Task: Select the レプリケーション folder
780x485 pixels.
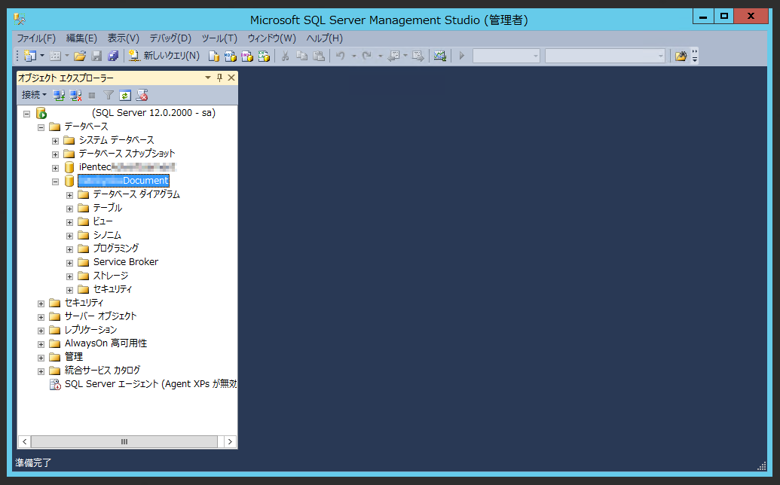Action: click(x=91, y=330)
